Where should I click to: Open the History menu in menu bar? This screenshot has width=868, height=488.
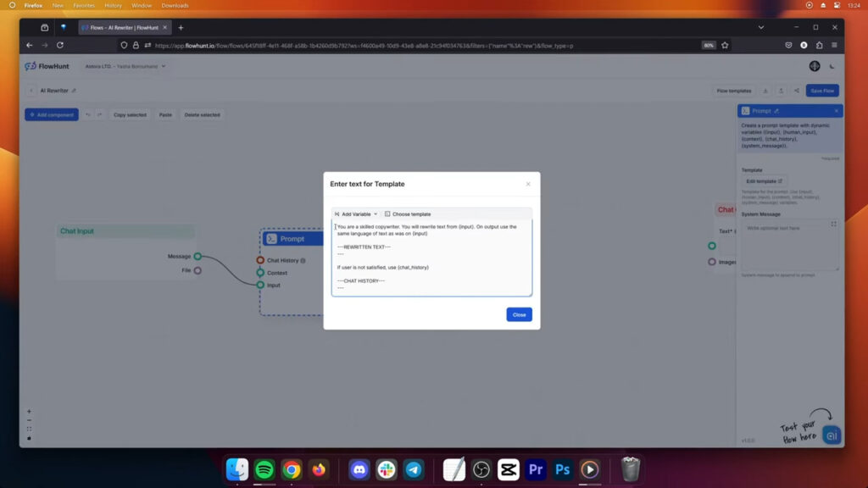(x=113, y=5)
